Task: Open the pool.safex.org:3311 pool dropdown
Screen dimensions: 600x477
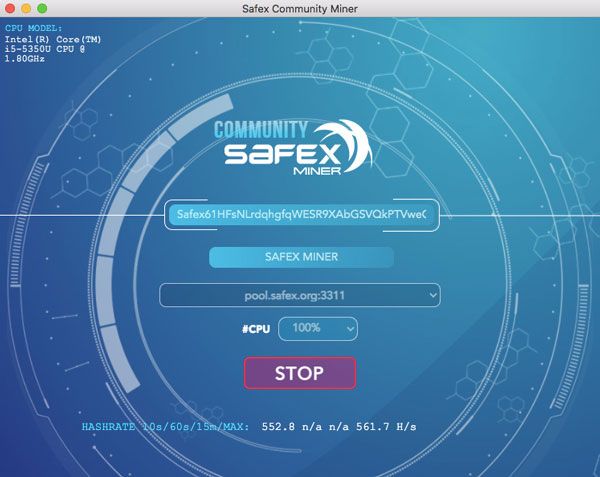Action: (300, 295)
